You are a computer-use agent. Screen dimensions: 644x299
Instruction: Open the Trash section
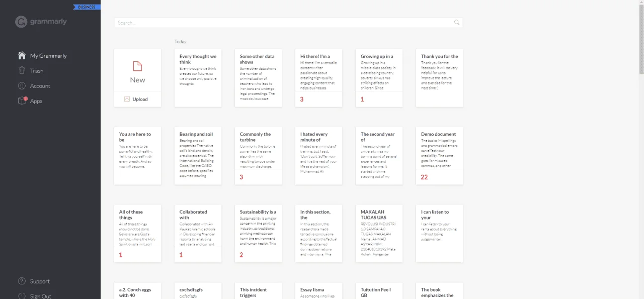point(37,71)
